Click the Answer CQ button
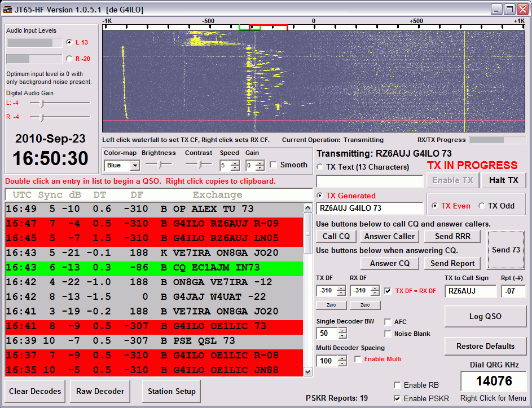This screenshot has width=532, height=408. [389, 263]
